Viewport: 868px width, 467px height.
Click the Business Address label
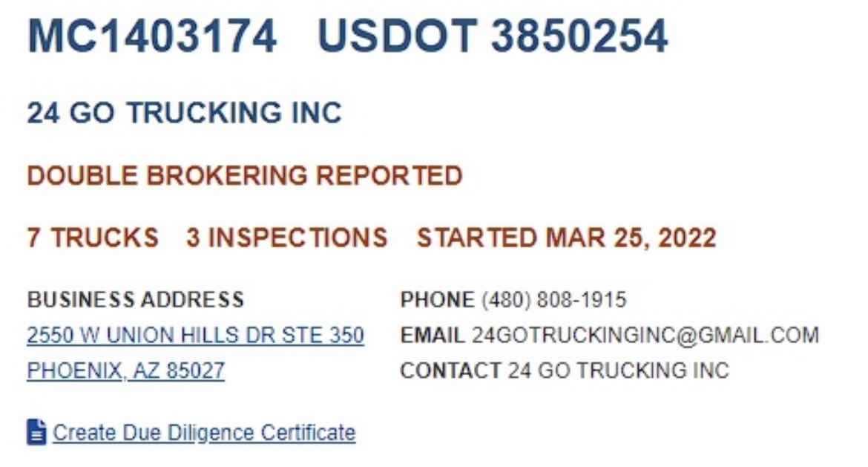[x=136, y=300]
